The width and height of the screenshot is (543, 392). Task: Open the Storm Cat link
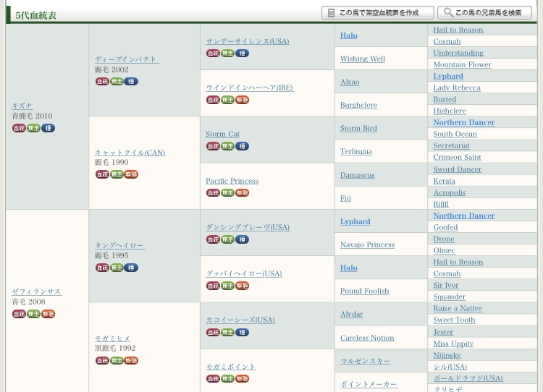[x=223, y=134]
